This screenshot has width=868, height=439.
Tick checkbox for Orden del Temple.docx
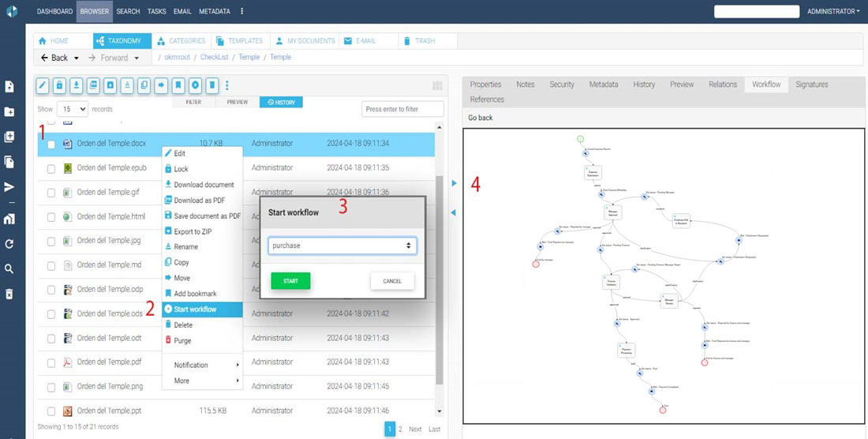51,144
